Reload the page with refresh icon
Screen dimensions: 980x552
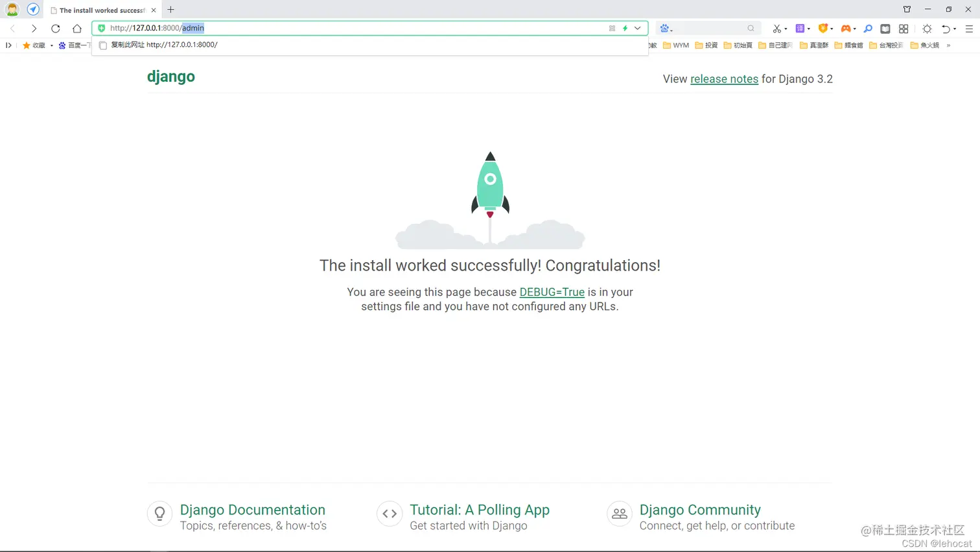point(56,29)
